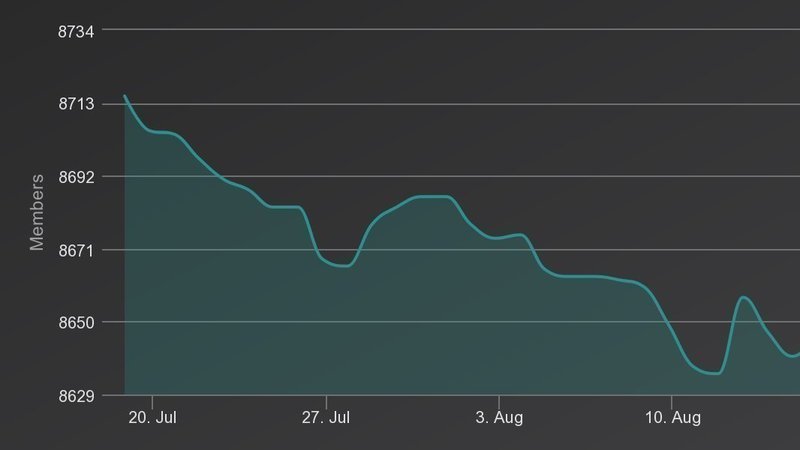Click the 8650 y-axis label
The image size is (800, 450).
point(76,323)
